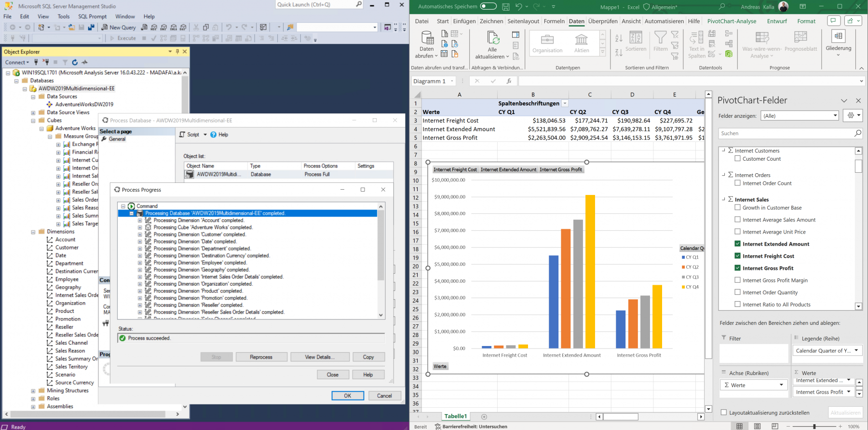Refresh Object Explorer tree

coord(75,62)
